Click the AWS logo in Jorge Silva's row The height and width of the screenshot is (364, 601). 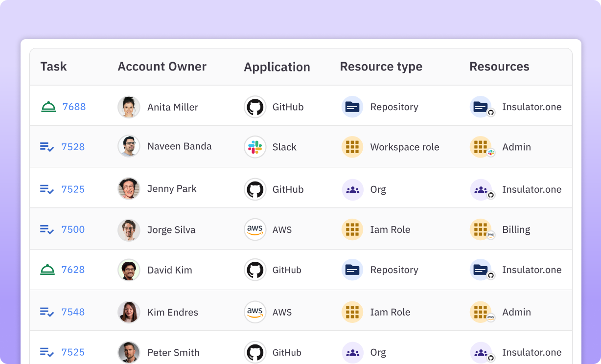point(254,229)
